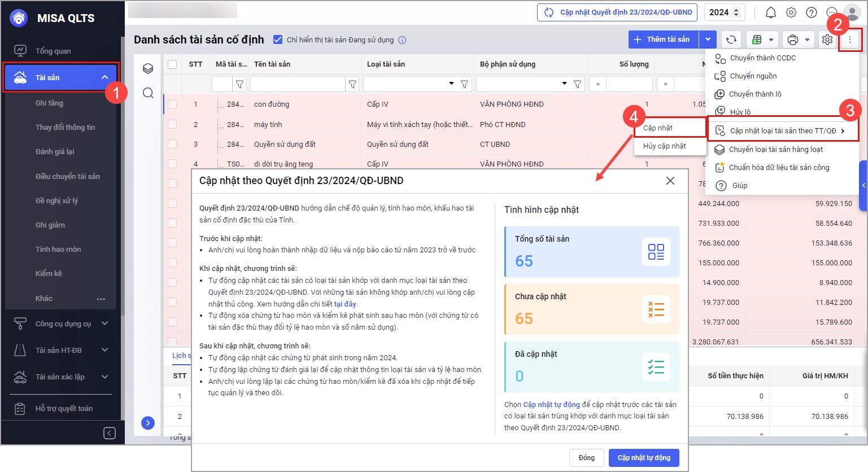
Task: Choose 'Chuyển thành CCDC' from the menu
Action: click(x=762, y=58)
